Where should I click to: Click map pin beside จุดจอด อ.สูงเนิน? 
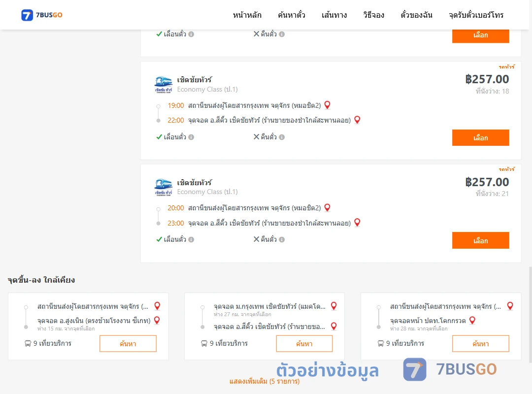tap(157, 320)
